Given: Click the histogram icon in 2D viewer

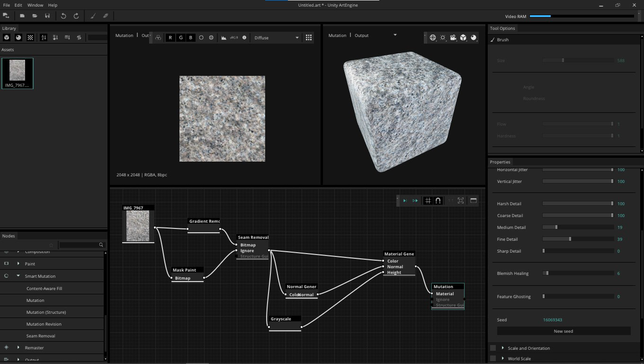Looking at the screenshot, I should pyautogui.click(x=224, y=37).
